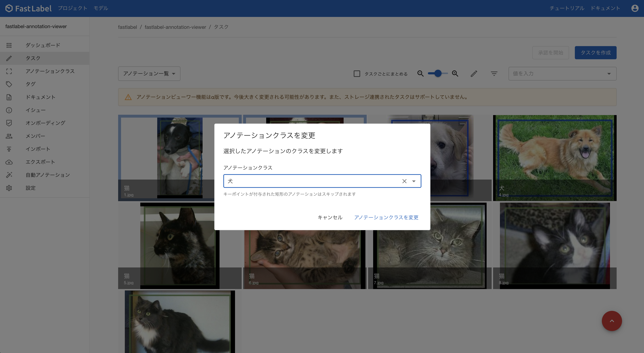The width and height of the screenshot is (644, 353).
Task: Click the zoom in magnifier icon
Action: click(455, 73)
